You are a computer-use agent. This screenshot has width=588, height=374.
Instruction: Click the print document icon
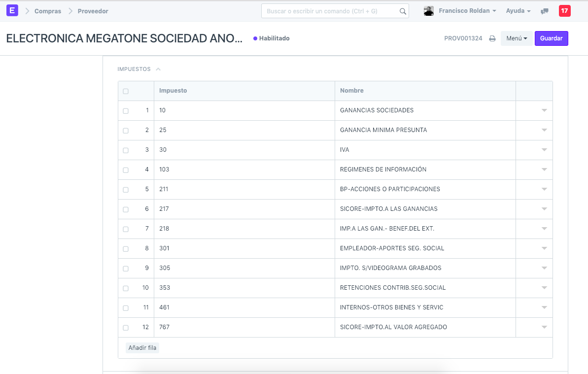coord(492,38)
